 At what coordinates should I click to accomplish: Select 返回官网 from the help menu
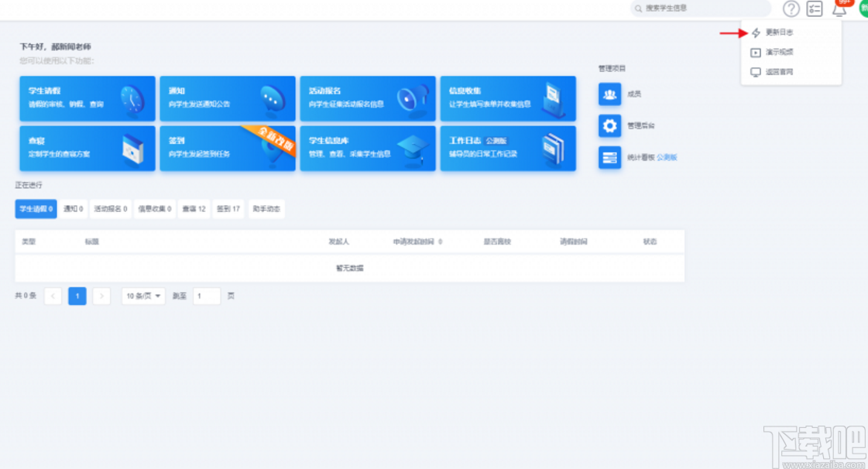click(780, 72)
